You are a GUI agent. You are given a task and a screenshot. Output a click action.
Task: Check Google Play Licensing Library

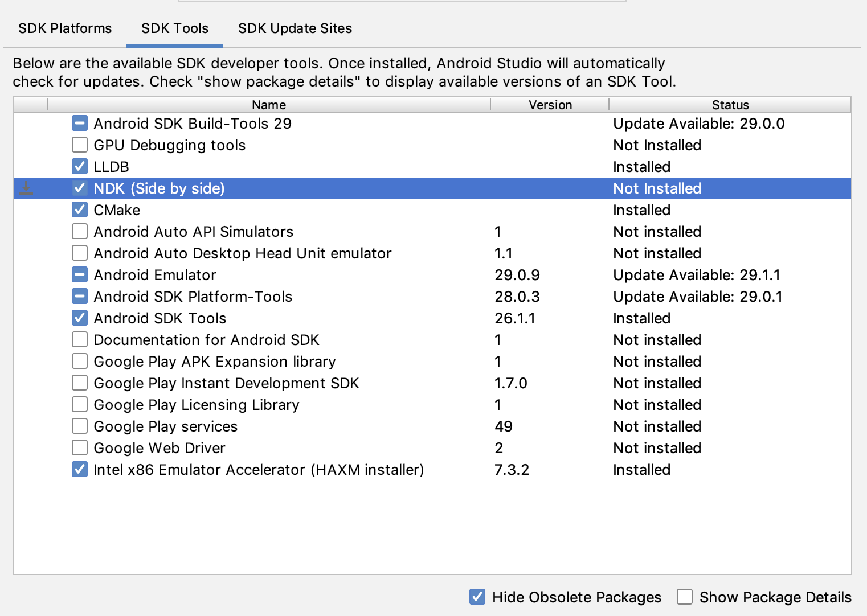(x=79, y=404)
